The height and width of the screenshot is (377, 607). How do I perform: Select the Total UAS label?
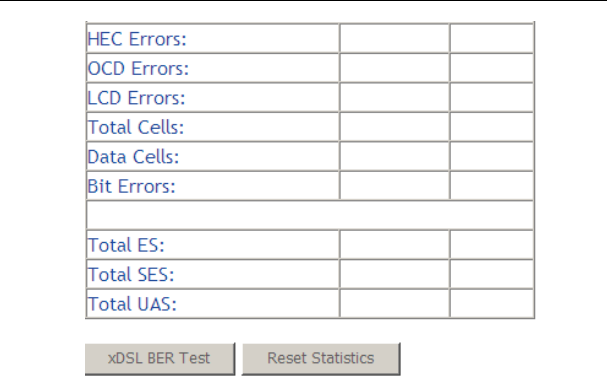pos(132,303)
